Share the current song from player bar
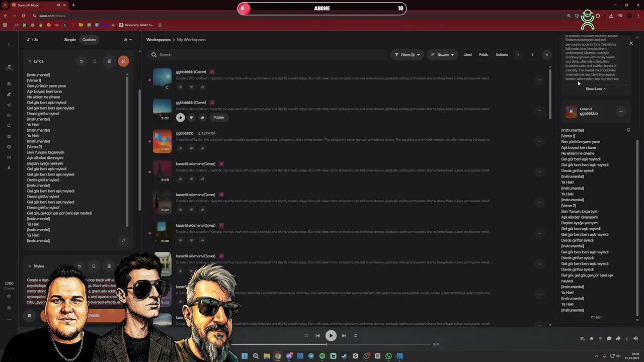This screenshot has height=362, width=644. (x=618, y=338)
